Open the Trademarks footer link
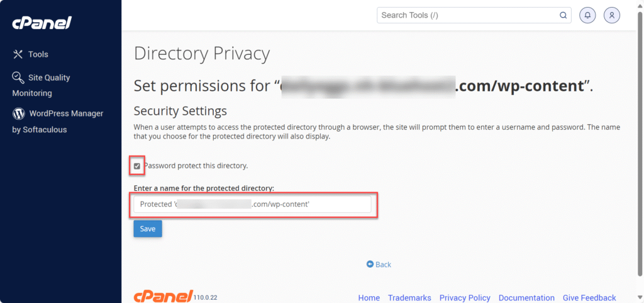The width and height of the screenshot is (644, 303). 409,298
